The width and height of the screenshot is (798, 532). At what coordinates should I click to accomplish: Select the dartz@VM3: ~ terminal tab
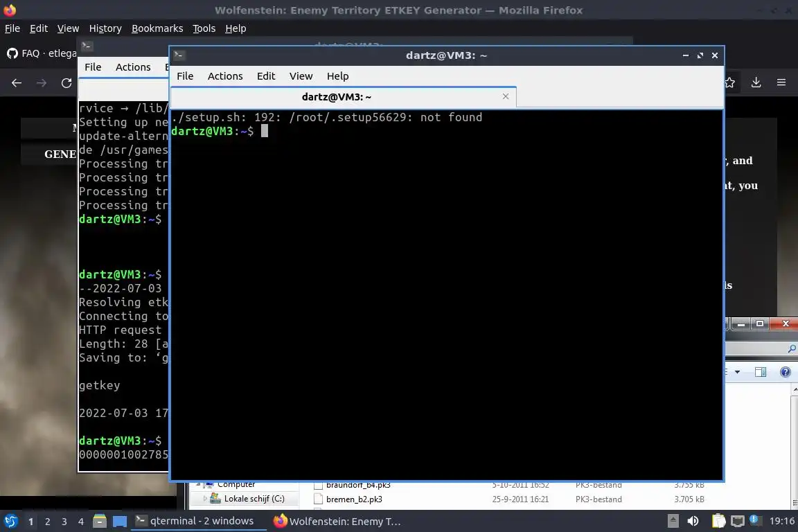click(337, 97)
